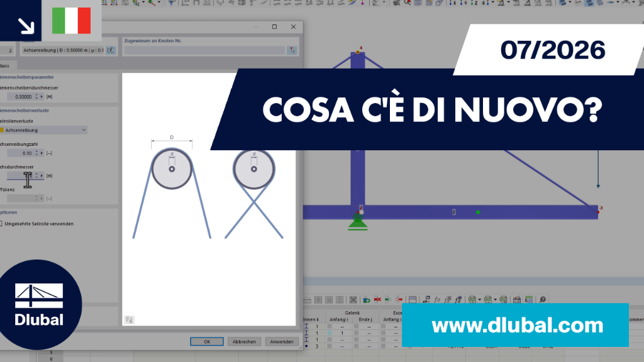Select the green nodal support under node 2

point(358,223)
